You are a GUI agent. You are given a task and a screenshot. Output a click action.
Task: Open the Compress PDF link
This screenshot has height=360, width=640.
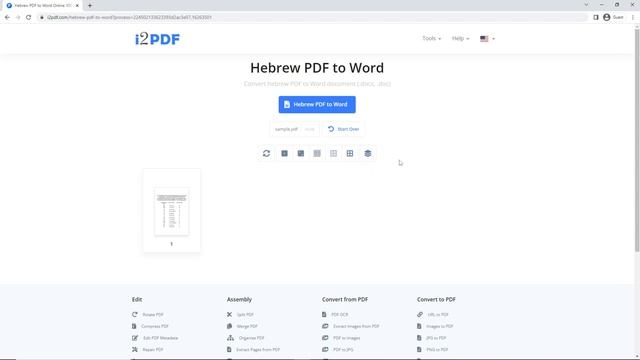click(x=155, y=327)
